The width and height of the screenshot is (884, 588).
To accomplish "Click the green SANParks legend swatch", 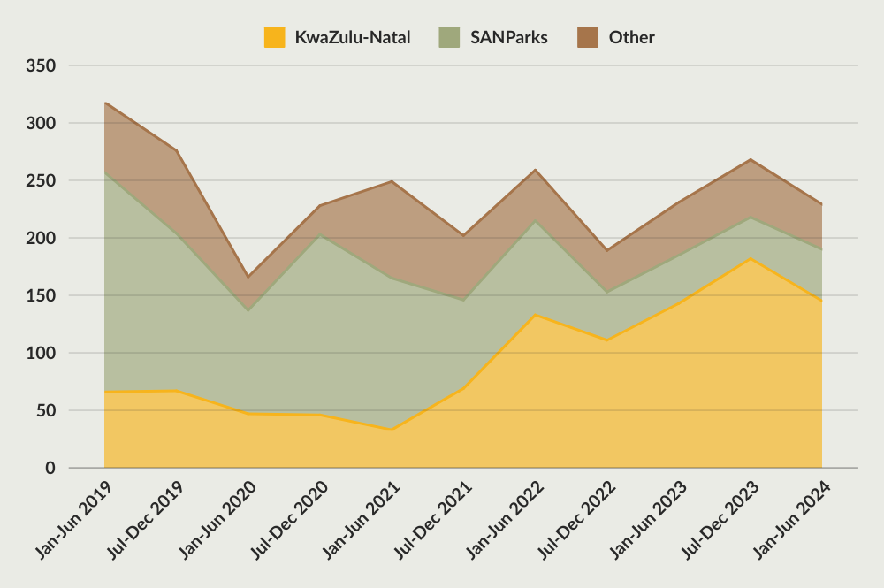I will (x=451, y=37).
